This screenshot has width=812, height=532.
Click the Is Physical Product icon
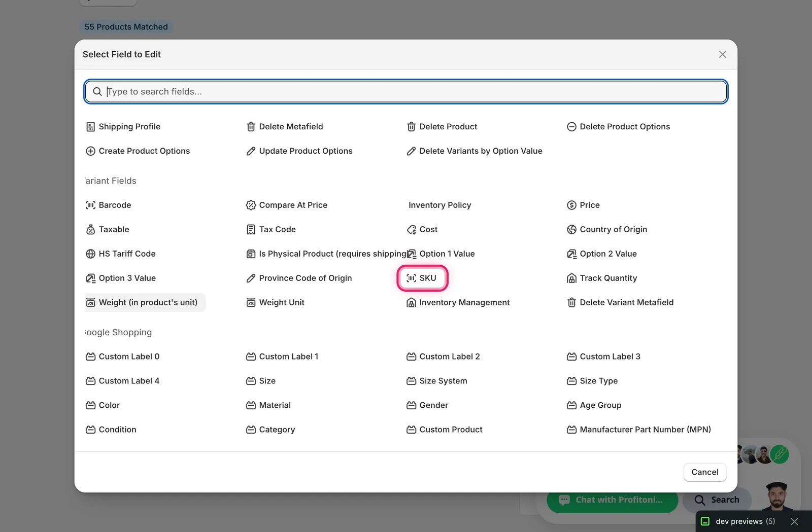[251, 254]
